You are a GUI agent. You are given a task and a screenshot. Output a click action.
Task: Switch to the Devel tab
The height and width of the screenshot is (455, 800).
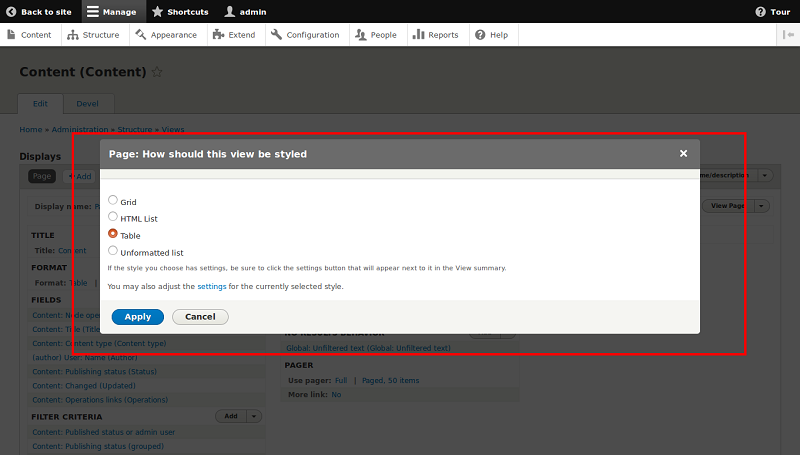(88, 104)
